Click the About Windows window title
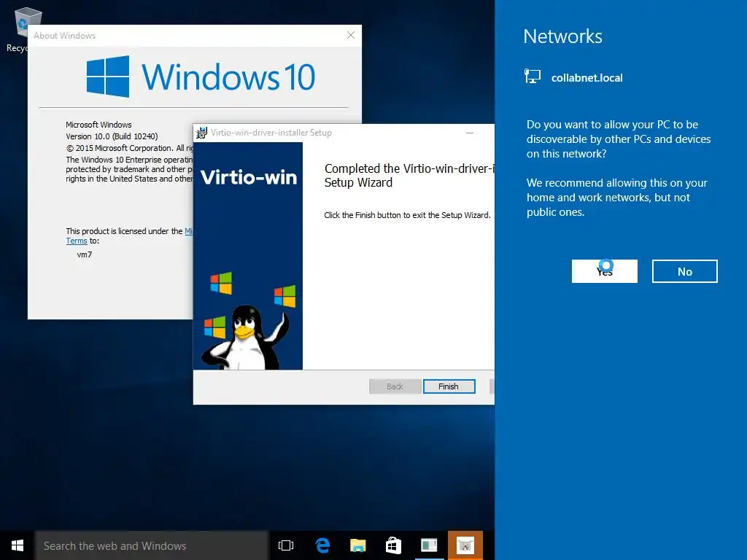This screenshot has height=560, width=747. tap(65, 36)
